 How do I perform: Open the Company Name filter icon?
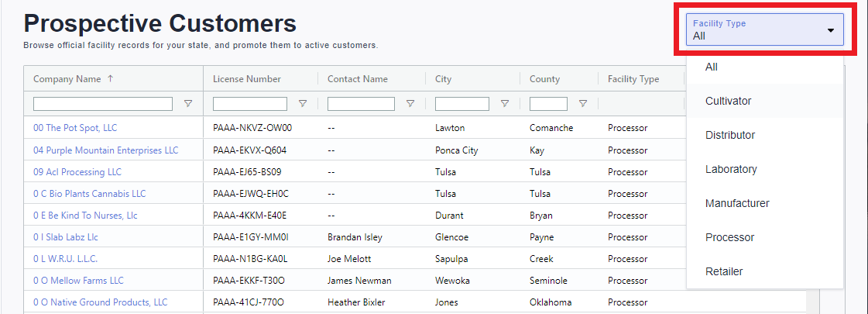(188, 103)
